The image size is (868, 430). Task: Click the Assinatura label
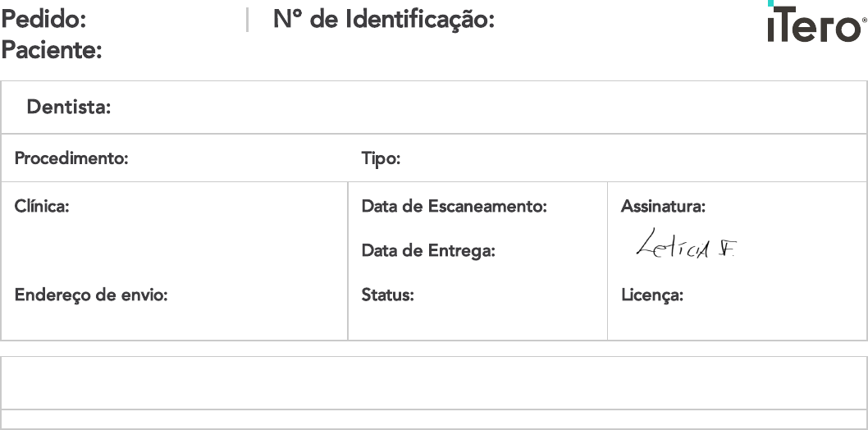point(663,207)
